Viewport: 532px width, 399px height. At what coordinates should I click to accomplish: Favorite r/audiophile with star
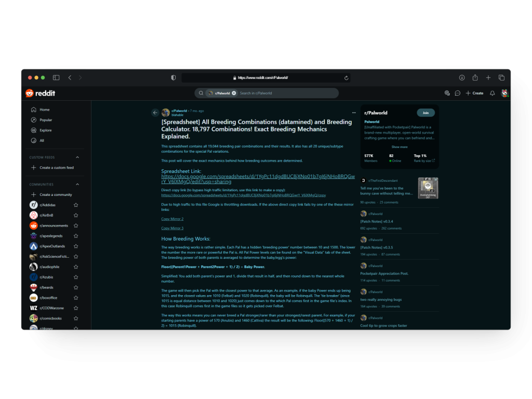click(76, 267)
